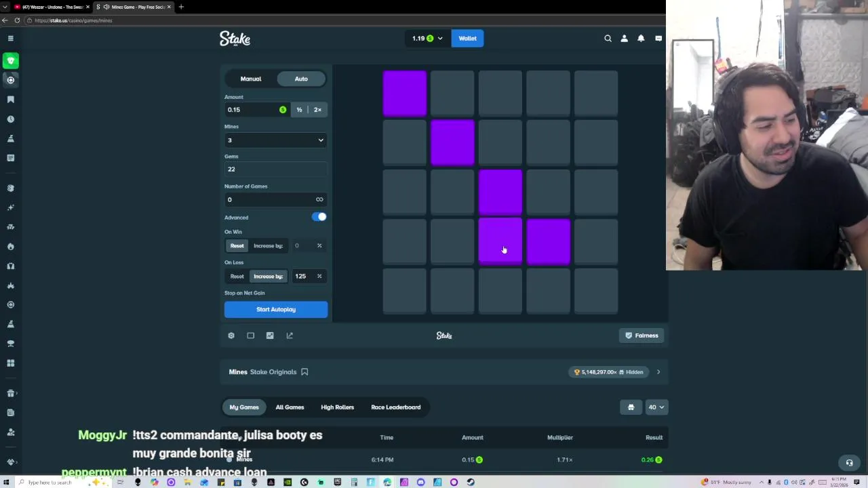The image size is (868, 488).
Task: Click Stake Originals link
Action: point(273,372)
